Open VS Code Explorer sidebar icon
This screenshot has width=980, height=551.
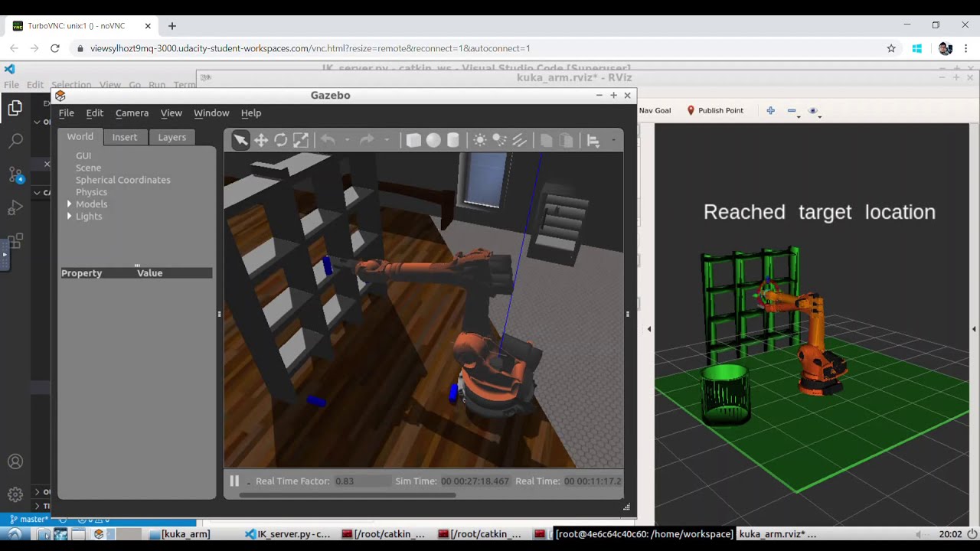(x=15, y=109)
